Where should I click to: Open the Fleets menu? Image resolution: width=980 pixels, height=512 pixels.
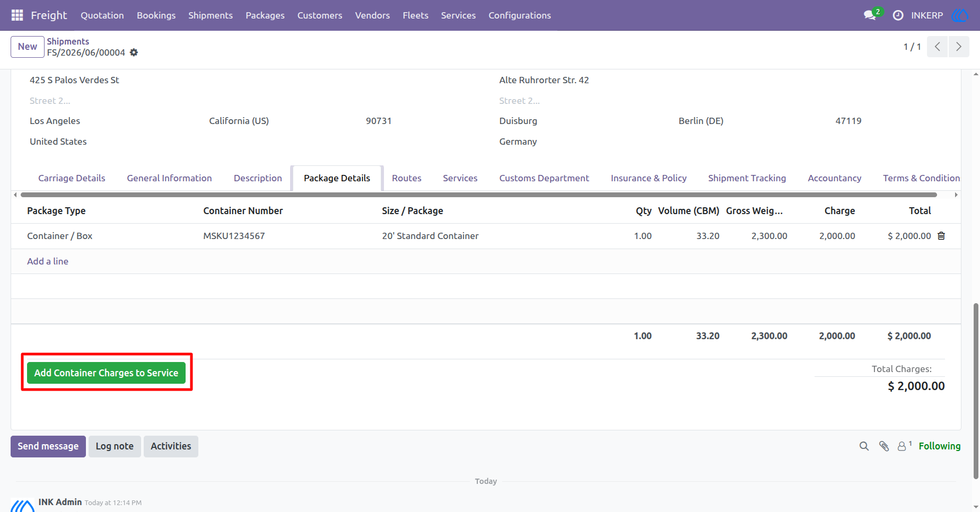(x=415, y=15)
